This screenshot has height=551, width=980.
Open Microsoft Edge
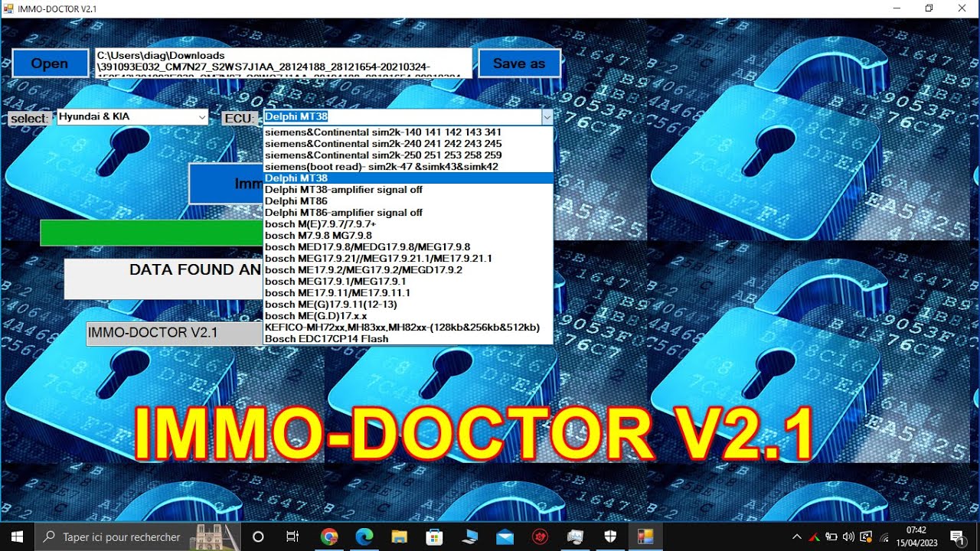[365, 536]
